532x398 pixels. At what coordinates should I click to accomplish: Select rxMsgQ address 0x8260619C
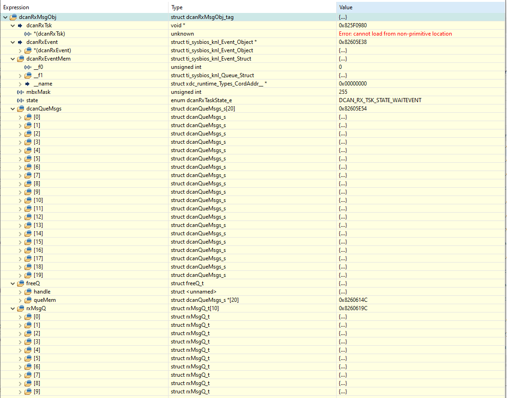353,308
